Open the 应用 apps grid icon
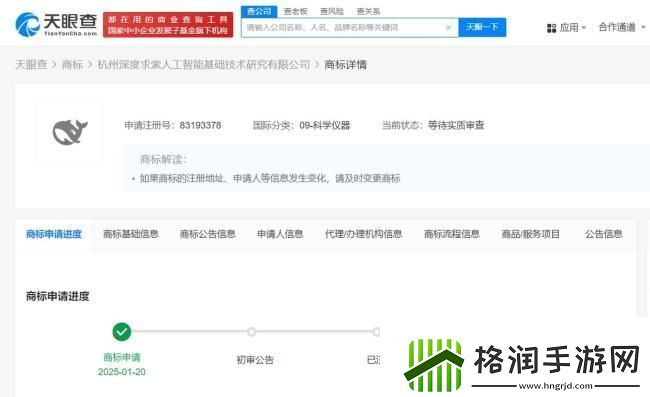Screen dimensions: 650x397 pyautogui.click(x=551, y=28)
